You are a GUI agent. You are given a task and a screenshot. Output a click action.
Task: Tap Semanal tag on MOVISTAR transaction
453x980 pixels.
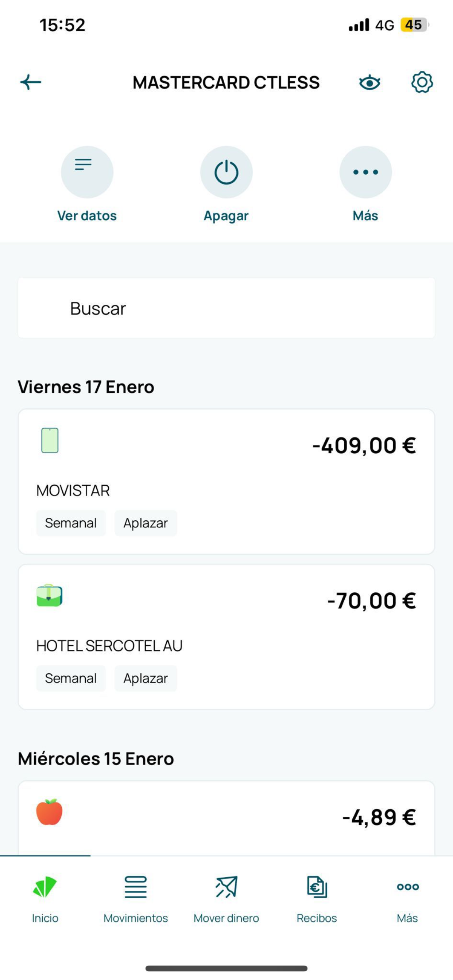coord(71,523)
